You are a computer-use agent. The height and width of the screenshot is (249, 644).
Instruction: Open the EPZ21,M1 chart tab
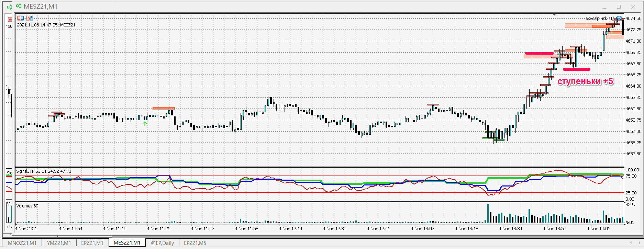(x=92, y=243)
